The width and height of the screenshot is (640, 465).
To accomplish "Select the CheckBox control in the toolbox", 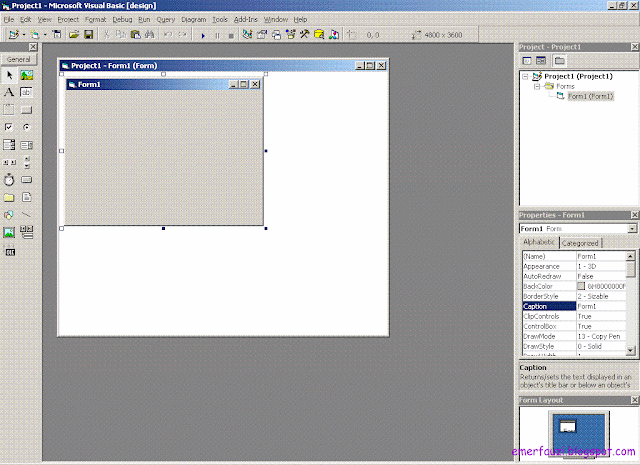I will pyautogui.click(x=9, y=127).
